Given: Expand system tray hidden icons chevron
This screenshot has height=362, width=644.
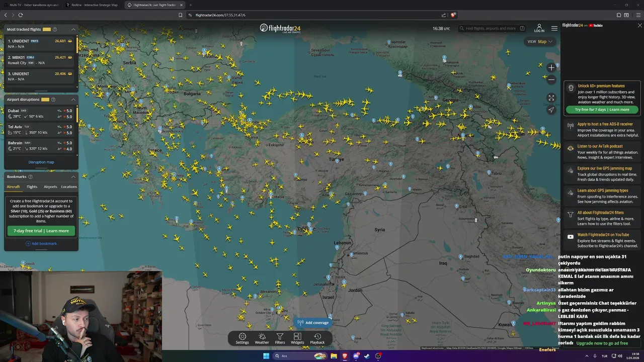Looking at the screenshot, I should coord(588,355).
